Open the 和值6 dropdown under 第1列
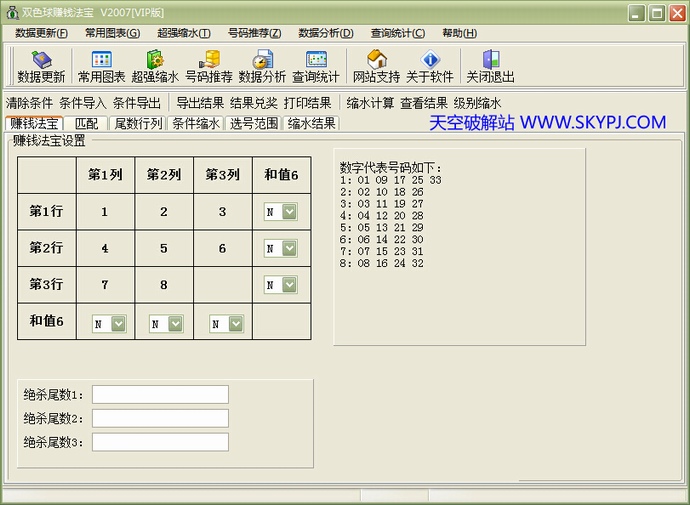This screenshot has width=690, height=505. coord(118,323)
